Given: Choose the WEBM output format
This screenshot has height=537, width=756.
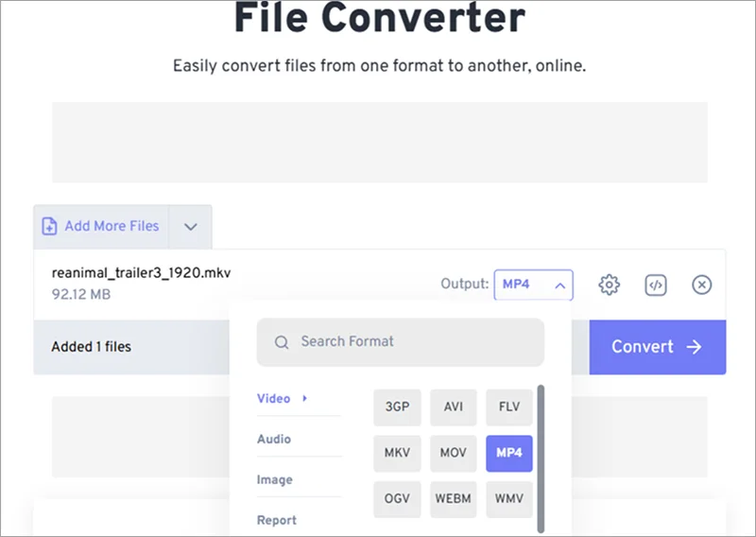Looking at the screenshot, I should point(454,498).
